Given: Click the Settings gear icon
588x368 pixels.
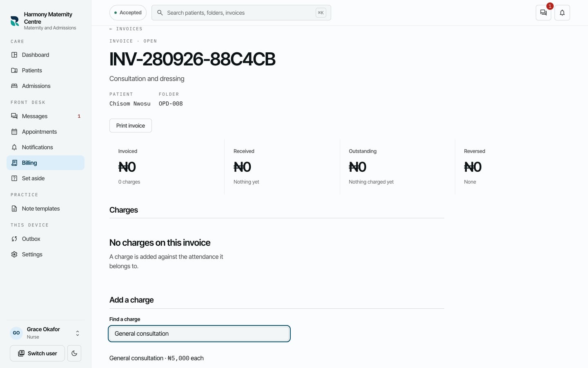Looking at the screenshot, I should pos(14,254).
